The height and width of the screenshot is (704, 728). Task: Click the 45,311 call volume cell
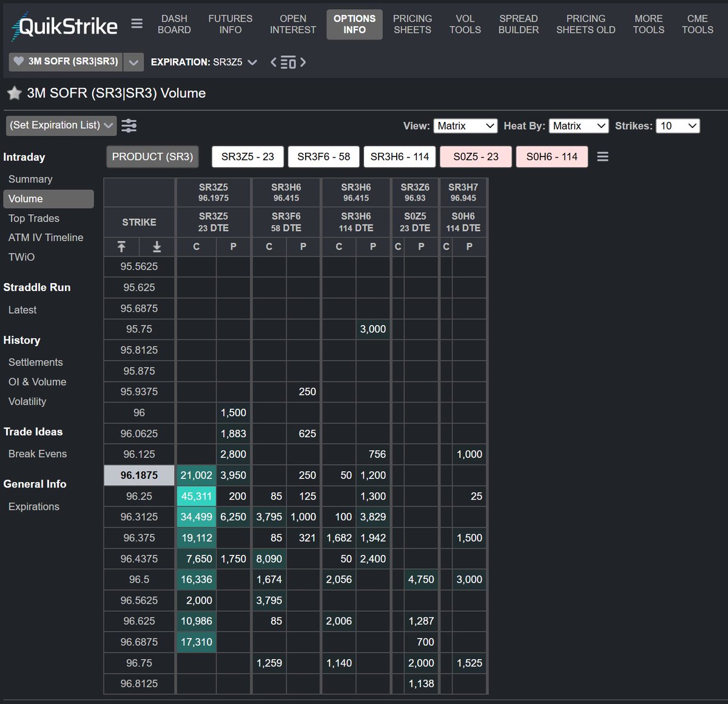197,496
